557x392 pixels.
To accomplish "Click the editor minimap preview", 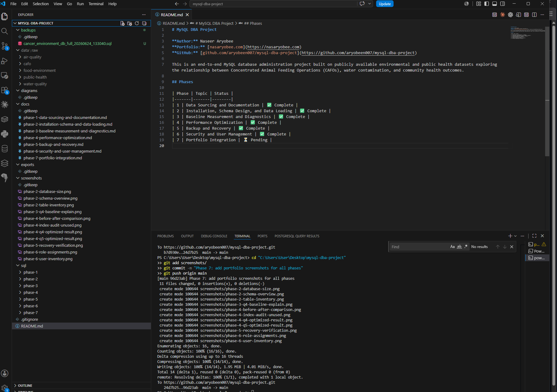I will pos(527,32).
